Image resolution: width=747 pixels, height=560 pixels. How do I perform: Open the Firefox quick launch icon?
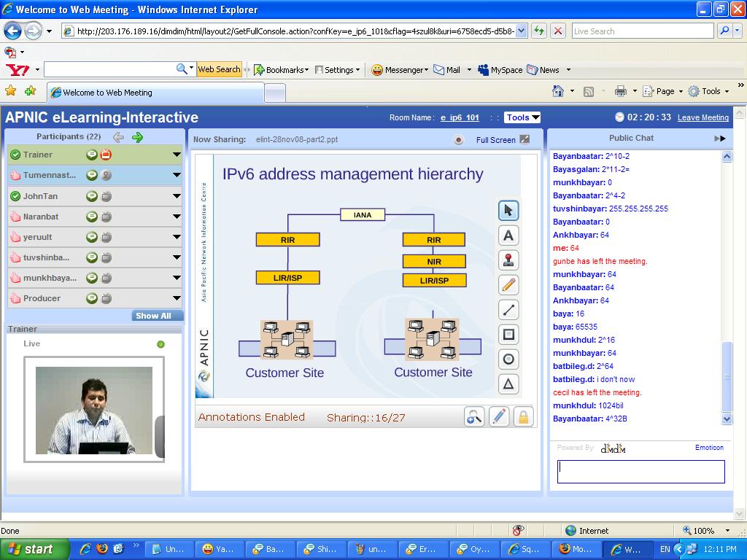click(101, 549)
